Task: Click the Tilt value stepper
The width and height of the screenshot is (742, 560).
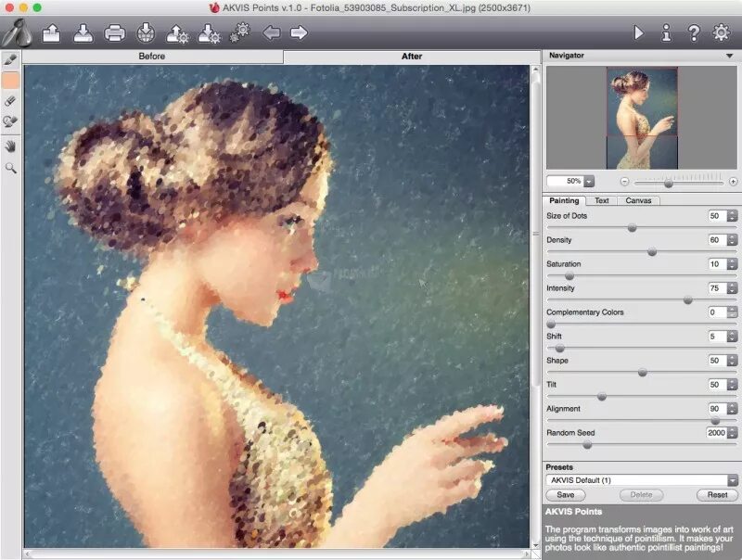Action: 732,385
